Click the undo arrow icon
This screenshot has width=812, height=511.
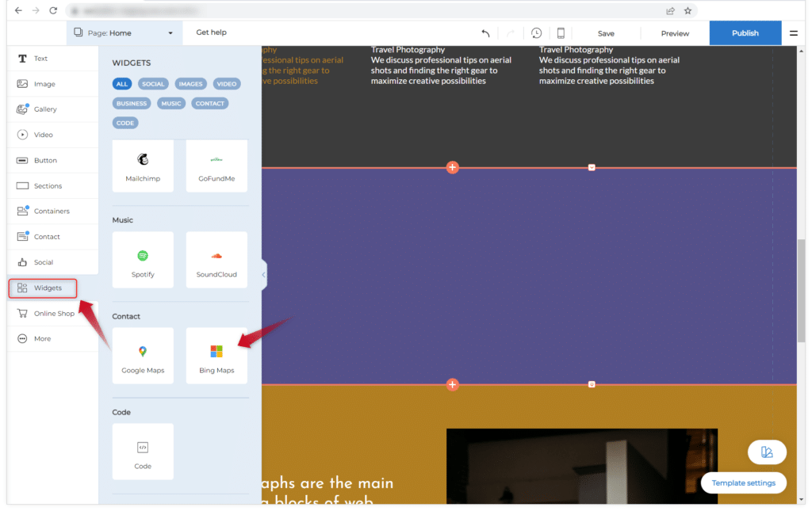click(485, 33)
